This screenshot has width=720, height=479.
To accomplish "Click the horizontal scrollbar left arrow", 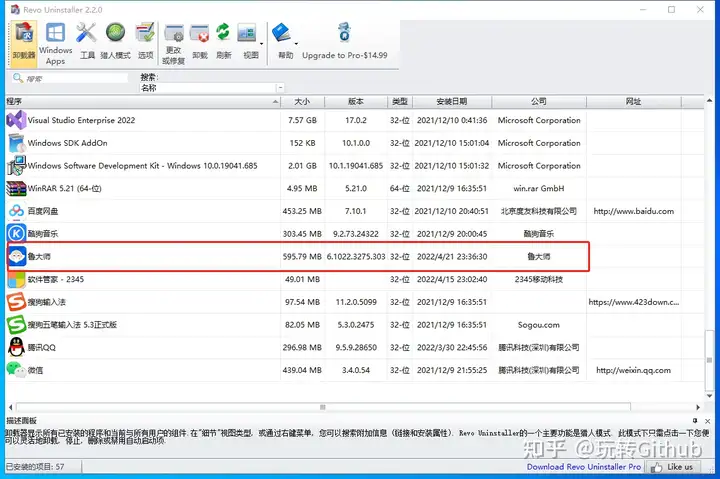I will (x=11, y=407).
